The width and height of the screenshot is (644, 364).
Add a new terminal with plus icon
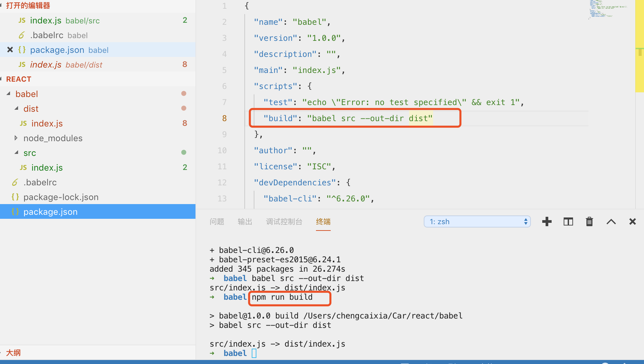[x=547, y=221]
